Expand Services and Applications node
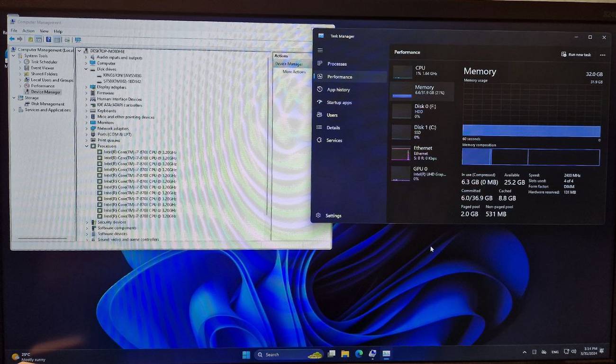 (14, 110)
